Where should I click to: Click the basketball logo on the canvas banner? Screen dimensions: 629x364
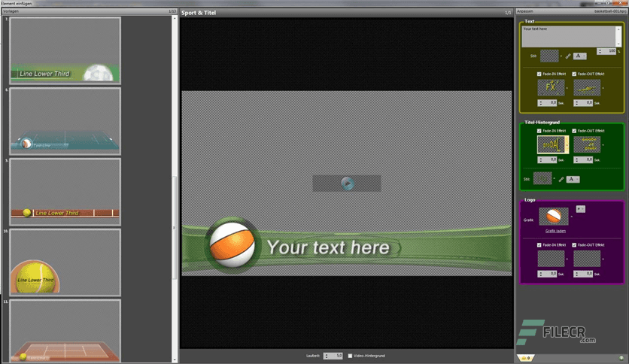pyautogui.click(x=232, y=245)
